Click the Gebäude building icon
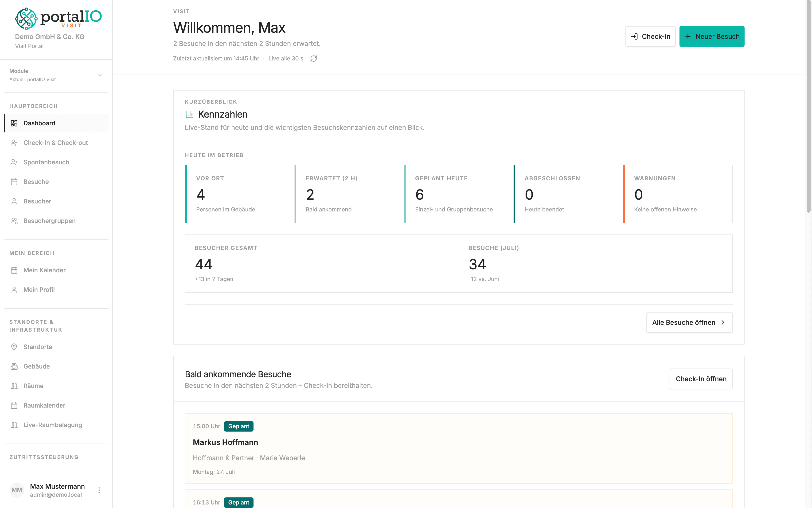This screenshot has height=508, width=812. pos(14,366)
